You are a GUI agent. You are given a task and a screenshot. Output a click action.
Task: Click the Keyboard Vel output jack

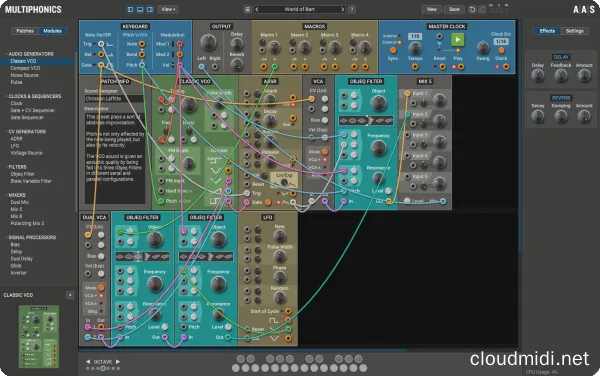click(179, 65)
